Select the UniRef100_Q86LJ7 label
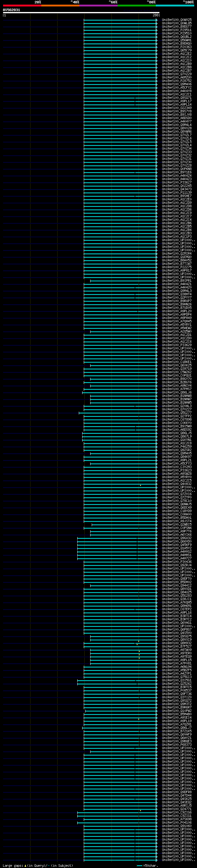 177,728
